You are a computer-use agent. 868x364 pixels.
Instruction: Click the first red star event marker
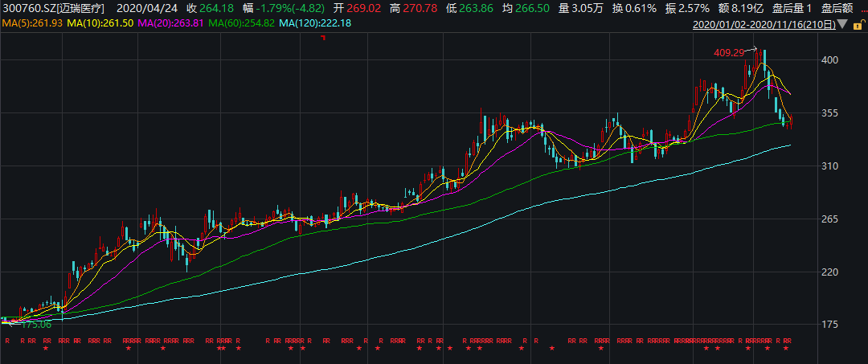click(x=46, y=349)
